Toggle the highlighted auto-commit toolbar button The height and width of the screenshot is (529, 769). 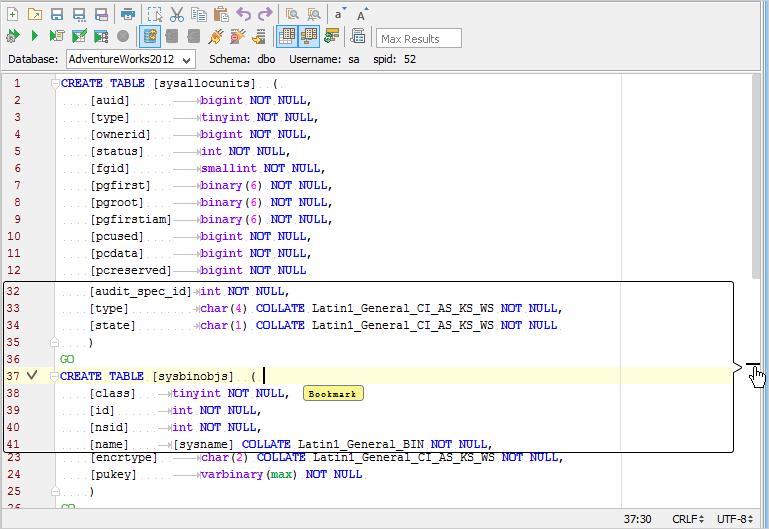point(150,37)
